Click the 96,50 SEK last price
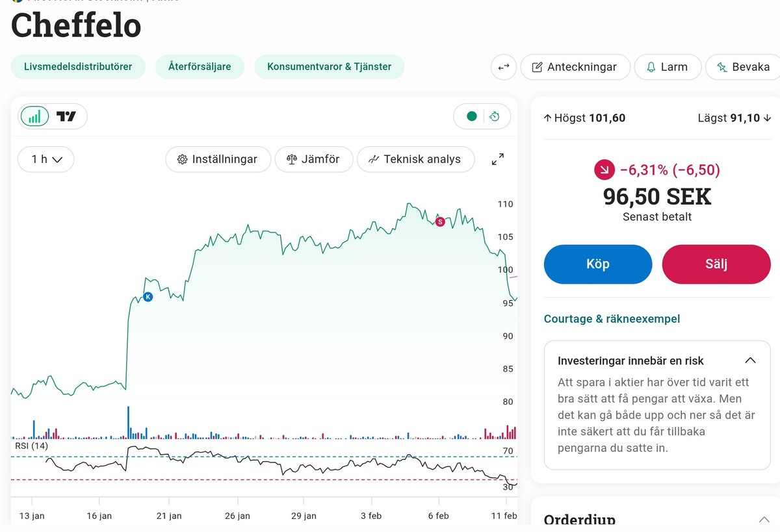Screen dimensions: 780x532 (657, 196)
